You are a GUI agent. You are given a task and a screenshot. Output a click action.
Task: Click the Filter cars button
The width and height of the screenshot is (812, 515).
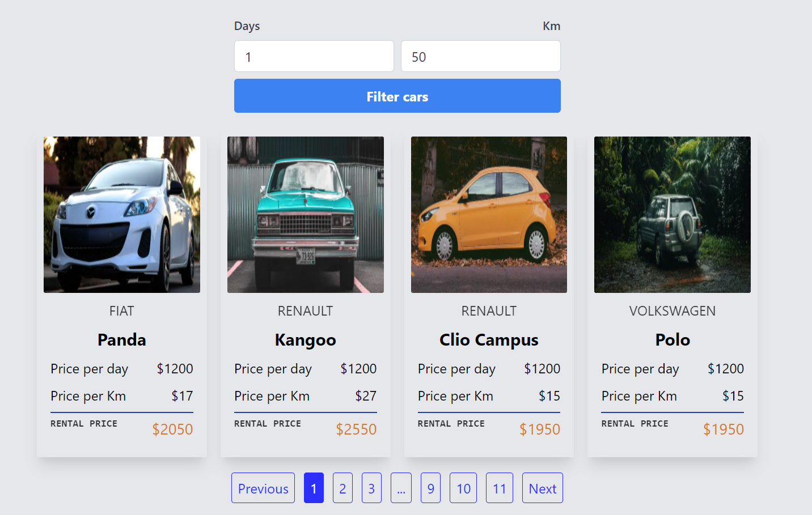(x=397, y=96)
